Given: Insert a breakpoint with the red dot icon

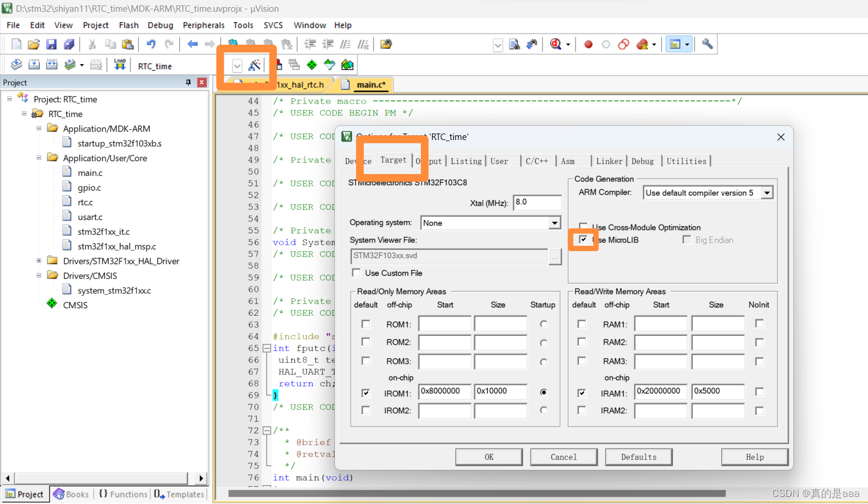Looking at the screenshot, I should tap(588, 44).
